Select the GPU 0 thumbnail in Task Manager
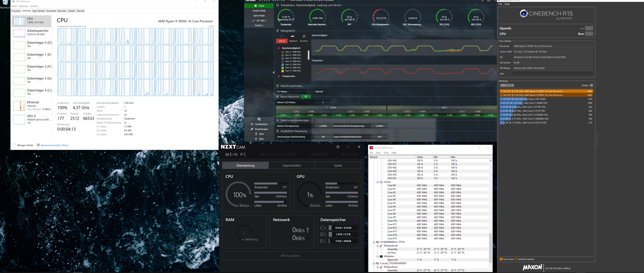This screenshot has width=644, height=273. point(19,120)
